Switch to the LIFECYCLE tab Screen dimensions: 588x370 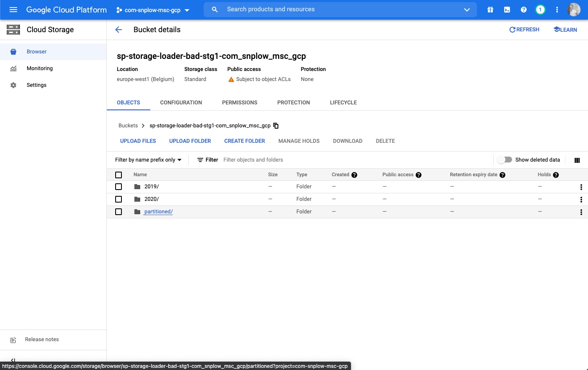tap(343, 103)
